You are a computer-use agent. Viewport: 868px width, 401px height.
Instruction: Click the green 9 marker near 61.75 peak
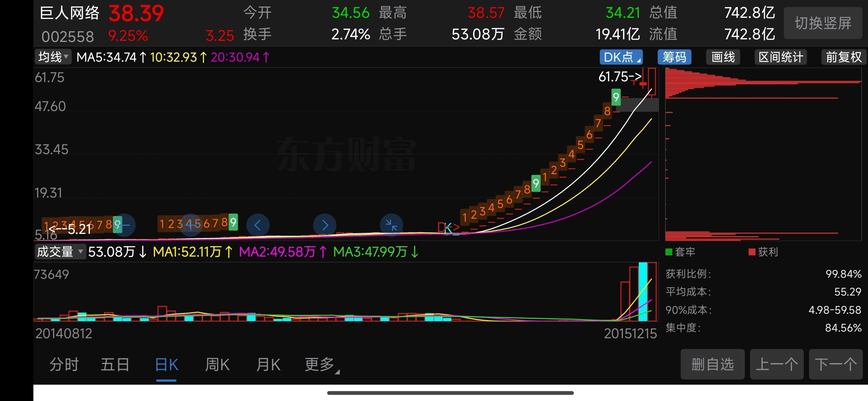point(616,97)
